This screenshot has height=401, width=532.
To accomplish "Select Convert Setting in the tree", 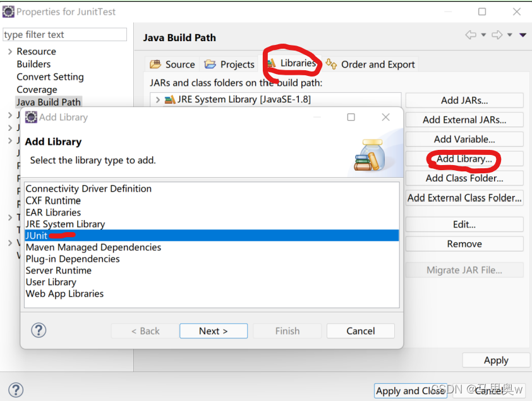I will tap(50, 77).
